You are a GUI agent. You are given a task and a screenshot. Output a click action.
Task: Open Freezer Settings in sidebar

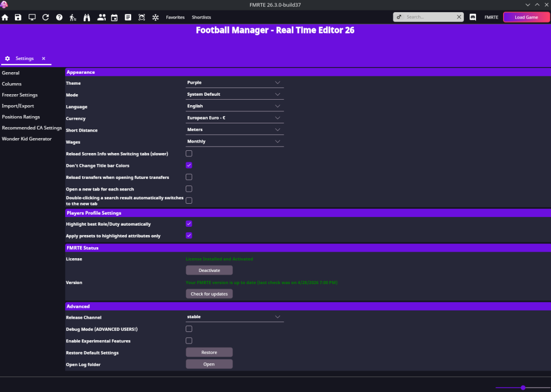20,95
